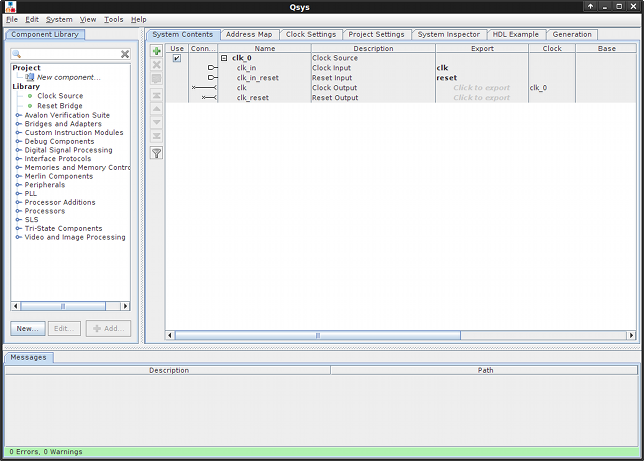Clear the component search with the X icon
The width and height of the screenshot is (644, 461).
pos(125,54)
